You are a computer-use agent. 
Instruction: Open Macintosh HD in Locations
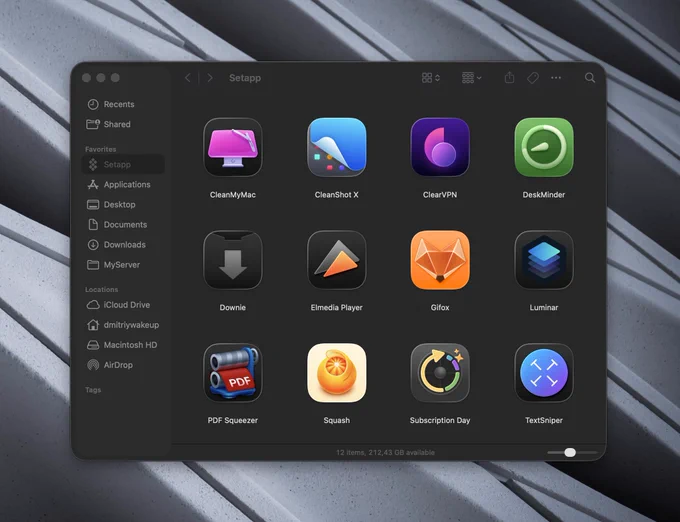tap(123, 345)
